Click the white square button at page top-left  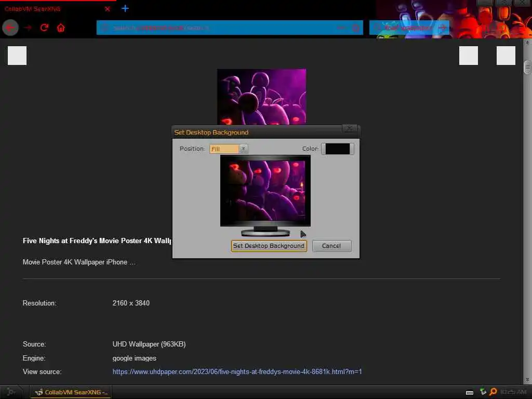tap(17, 55)
